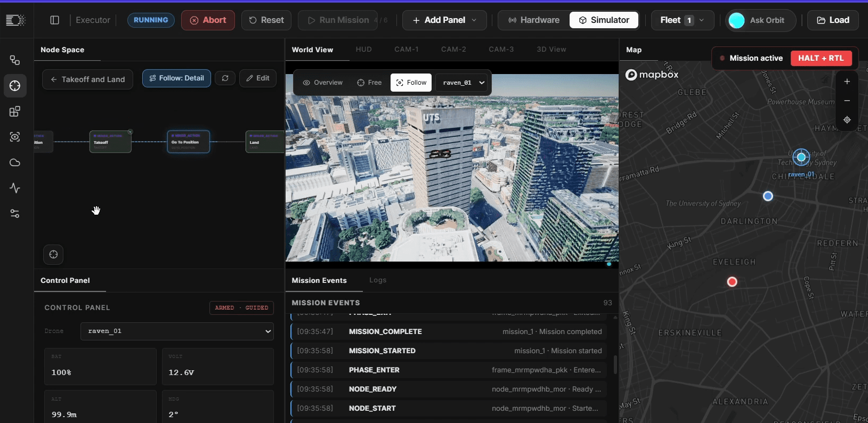Click the blue waypoint dot on map
This screenshot has height=423, width=868.
[768, 196]
